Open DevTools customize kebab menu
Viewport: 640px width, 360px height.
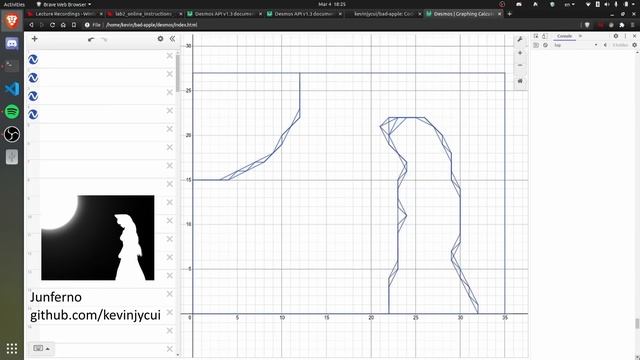coord(625,36)
